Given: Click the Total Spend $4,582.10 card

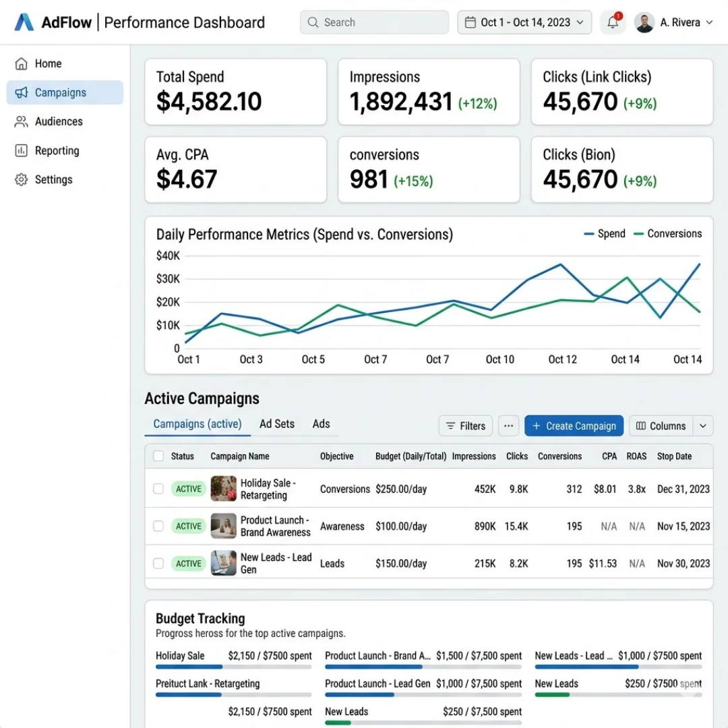Looking at the screenshot, I should point(235,92).
